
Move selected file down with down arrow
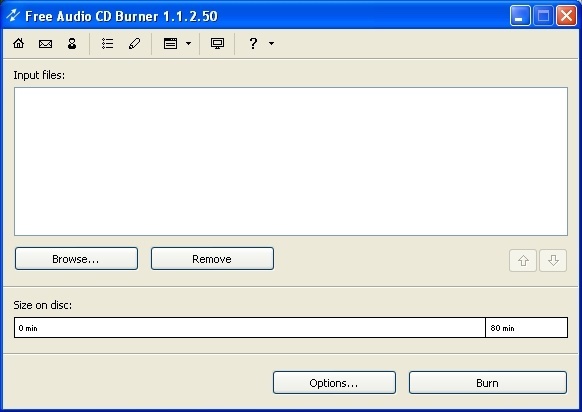[x=553, y=261]
